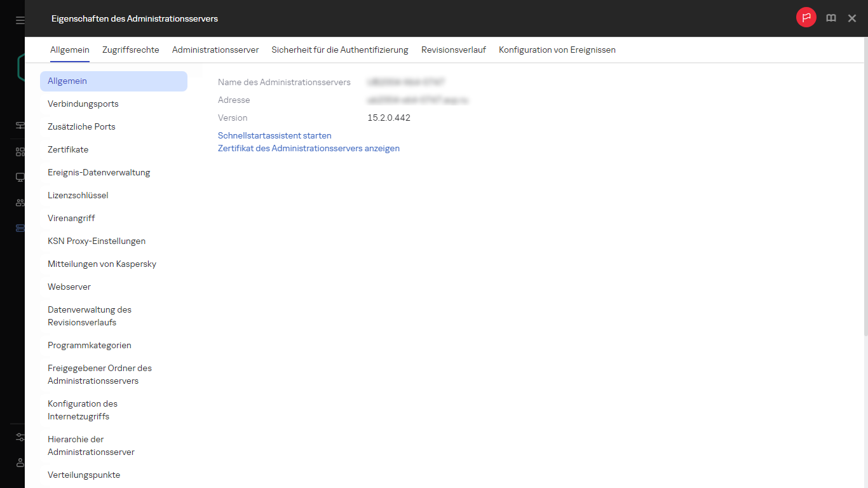Open console settings sliders icon at sidebar bottom
The width and height of the screenshot is (868, 488).
click(x=18, y=437)
